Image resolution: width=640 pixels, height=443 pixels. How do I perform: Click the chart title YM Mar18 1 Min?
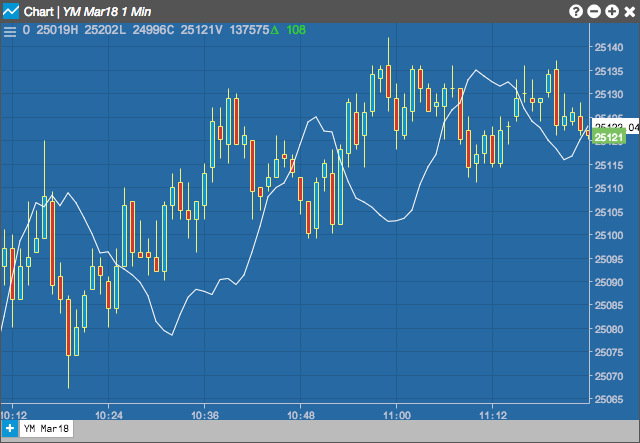(x=107, y=12)
